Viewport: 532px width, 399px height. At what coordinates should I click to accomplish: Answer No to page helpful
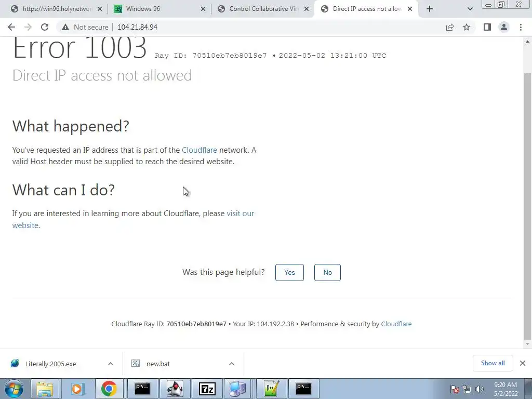pos(327,272)
